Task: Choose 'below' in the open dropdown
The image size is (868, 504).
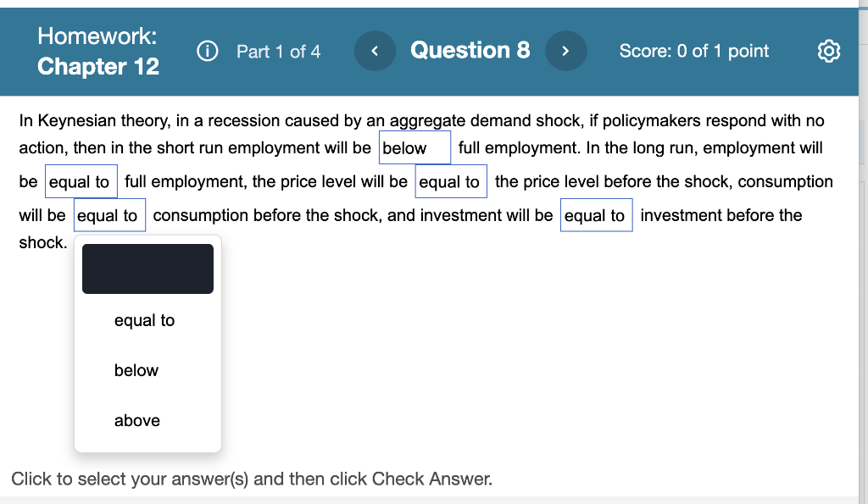Action: pos(136,370)
